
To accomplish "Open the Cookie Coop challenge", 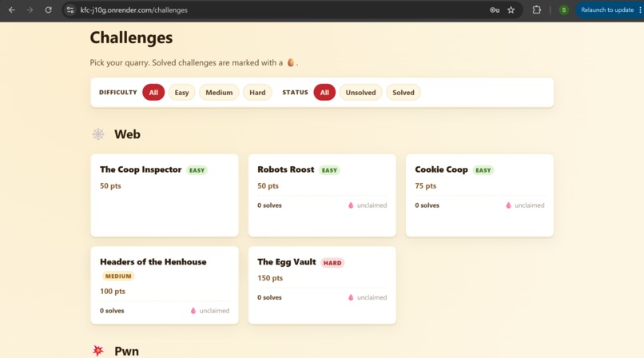I will (x=479, y=196).
